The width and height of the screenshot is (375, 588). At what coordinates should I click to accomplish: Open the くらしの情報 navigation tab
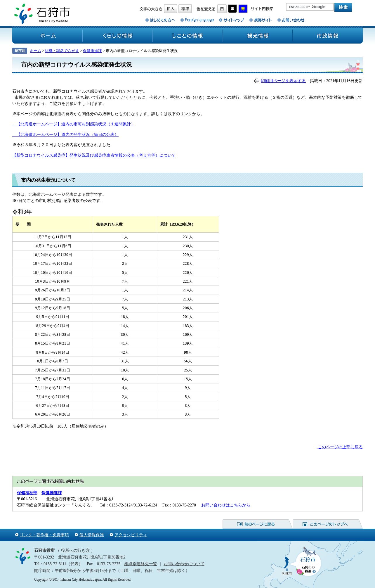[117, 36]
